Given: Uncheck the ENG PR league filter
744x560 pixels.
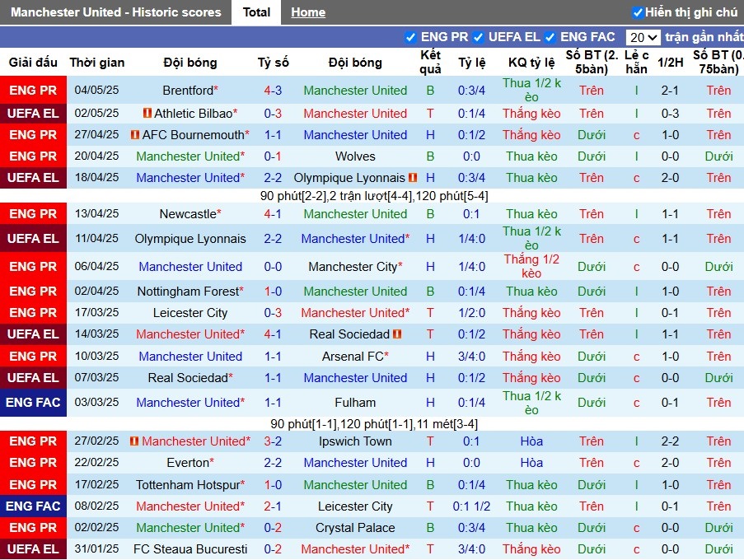Looking at the screenshot, I should pos(410,37).
